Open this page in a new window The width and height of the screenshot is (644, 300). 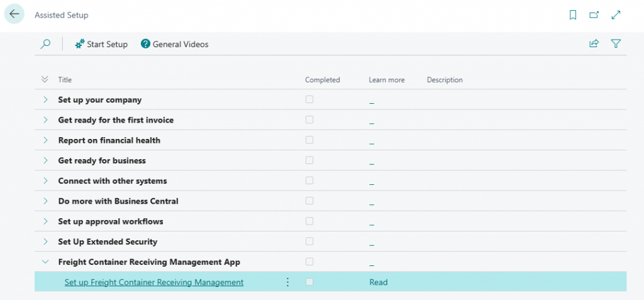(594, 15)
